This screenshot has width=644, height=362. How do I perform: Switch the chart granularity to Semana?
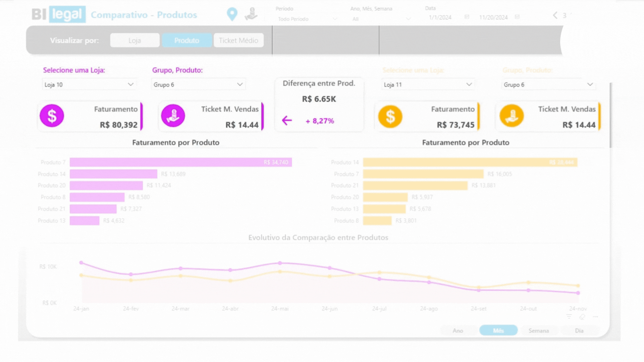pos(538,330)
